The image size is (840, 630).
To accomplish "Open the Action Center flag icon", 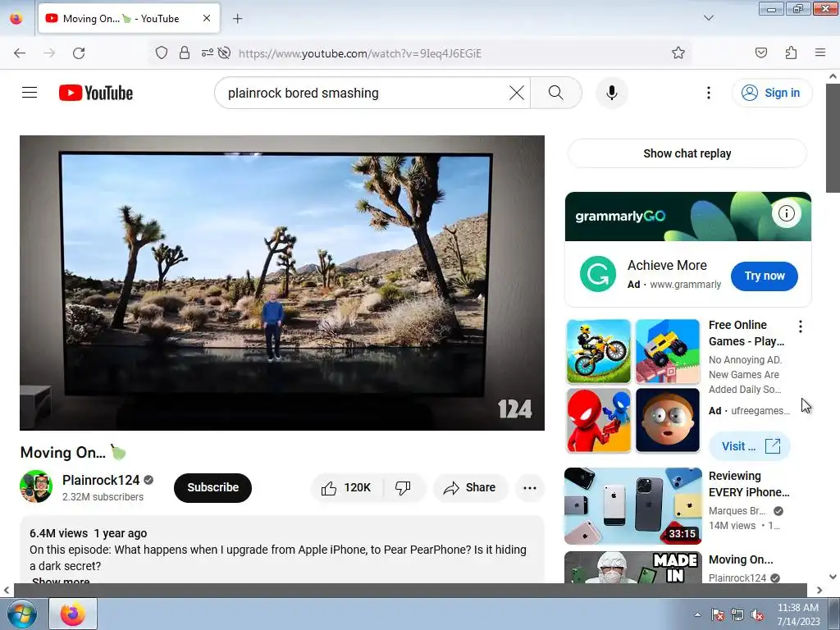I will point(717,614).
